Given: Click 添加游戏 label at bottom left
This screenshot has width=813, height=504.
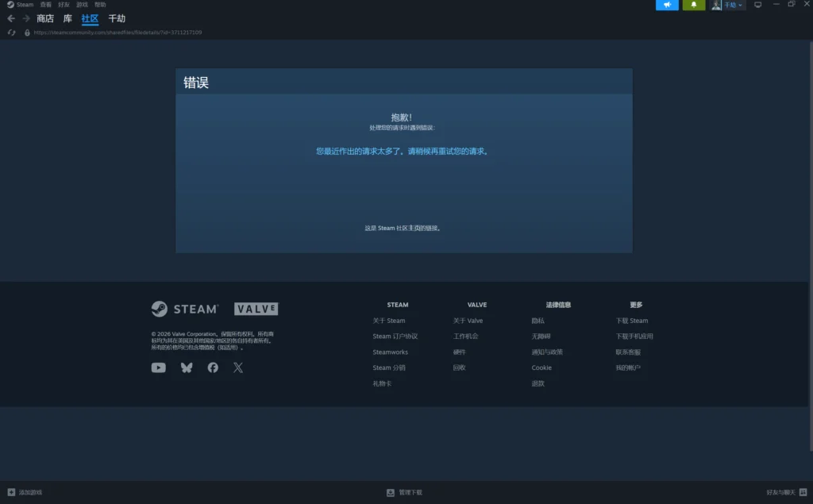Looking at the screenshot, I should [x=31, y=493].
